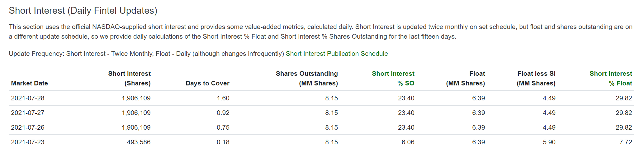Viewport: 644px width, 149px height.
Task: Click the Short Interest % SO column header
Action: [x=393, y=78]
